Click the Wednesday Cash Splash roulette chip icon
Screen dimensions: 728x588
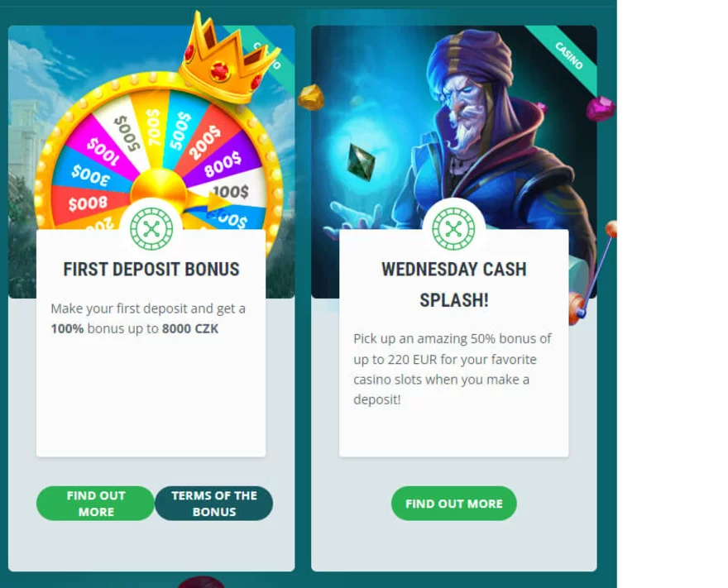tap(453, 229)
